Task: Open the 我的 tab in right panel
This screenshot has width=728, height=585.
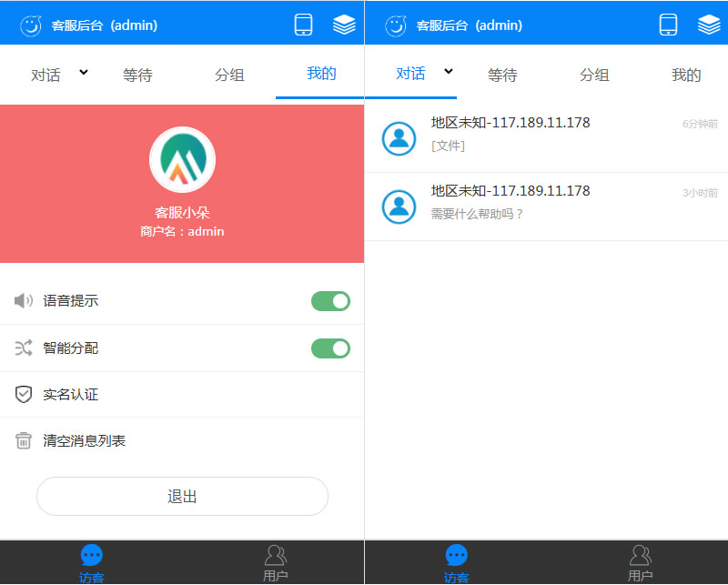Action: 686,76
